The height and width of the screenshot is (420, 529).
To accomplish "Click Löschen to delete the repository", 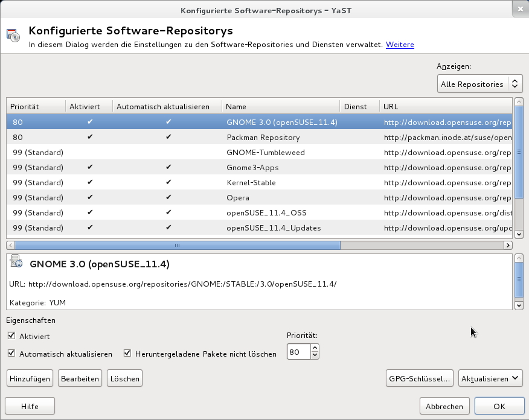I will (124, 378).
